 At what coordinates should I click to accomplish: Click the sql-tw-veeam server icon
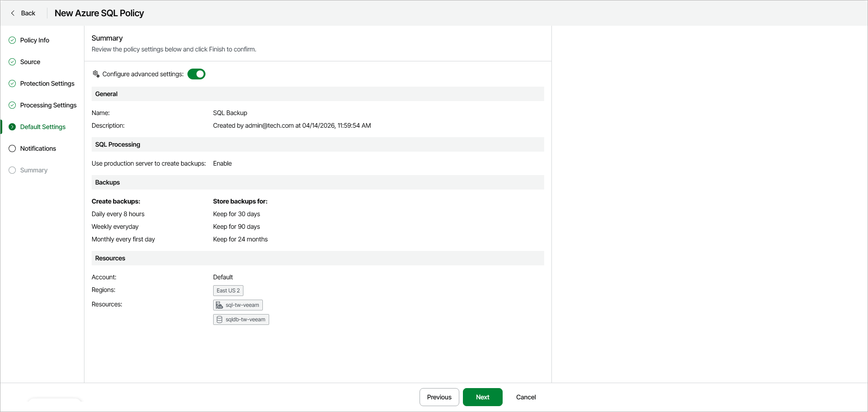(x=219, y=305)
